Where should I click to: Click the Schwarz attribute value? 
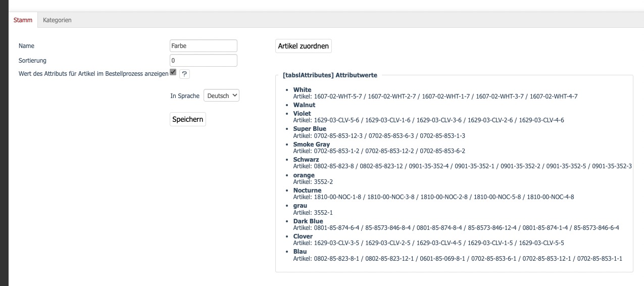tap(306, 160)
